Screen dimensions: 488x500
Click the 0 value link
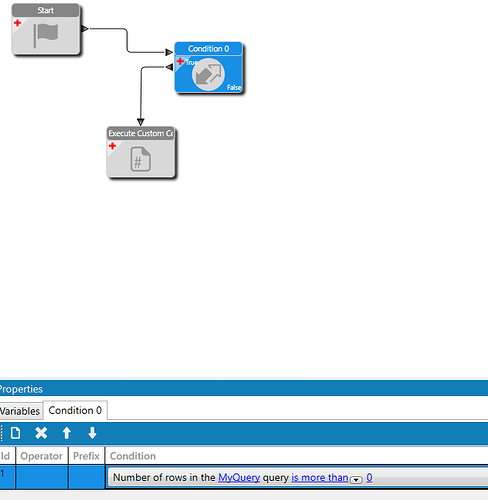369,478
